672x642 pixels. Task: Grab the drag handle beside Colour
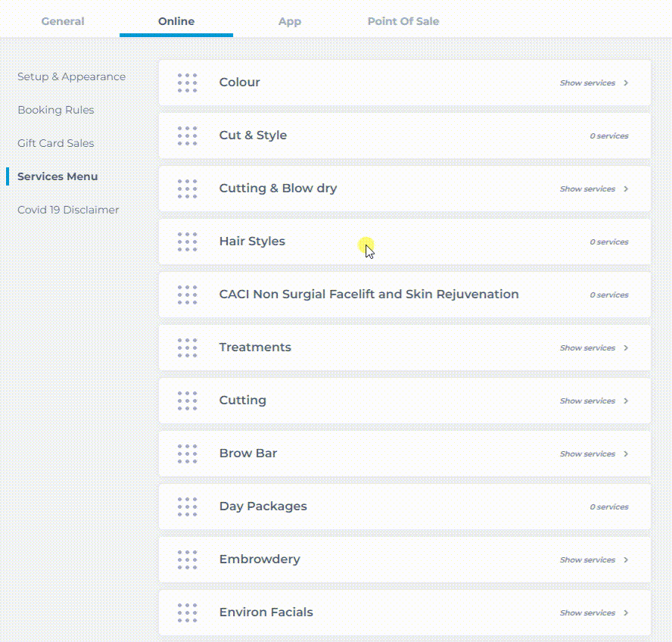point(187,83)
